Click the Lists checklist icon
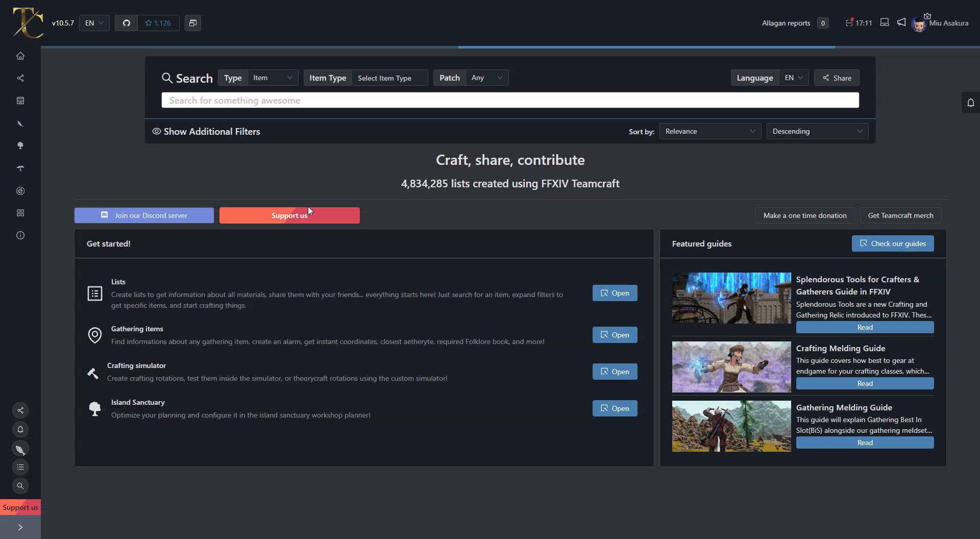This screenshot has width=980, height=539. click(x=95, y=293)
